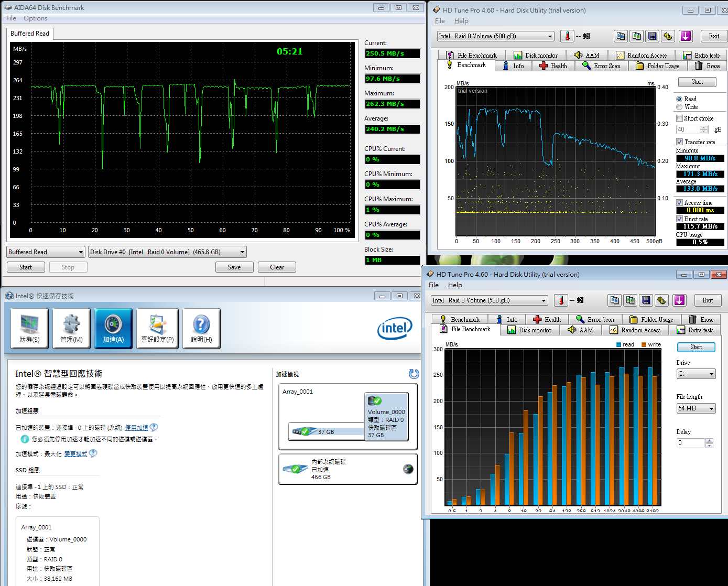The image size is (728, 586).
Task: Enable Short stroke checkbox
Action: (680, 118)
